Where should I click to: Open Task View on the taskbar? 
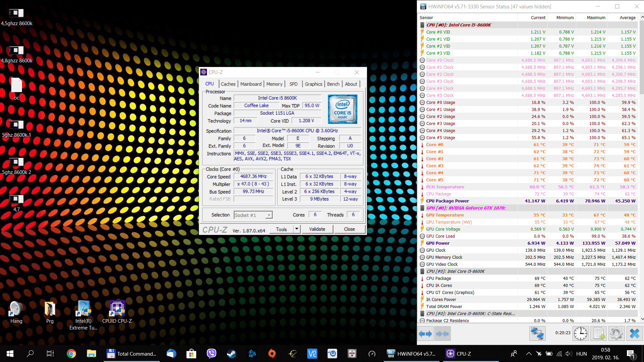50,354
